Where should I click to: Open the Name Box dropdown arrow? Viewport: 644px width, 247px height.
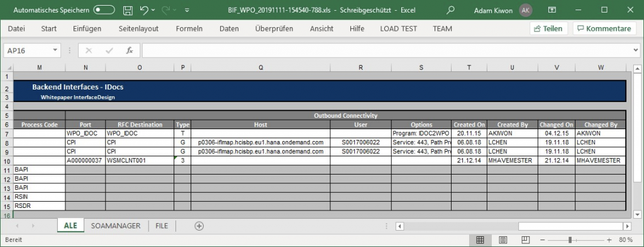[55, 50]
